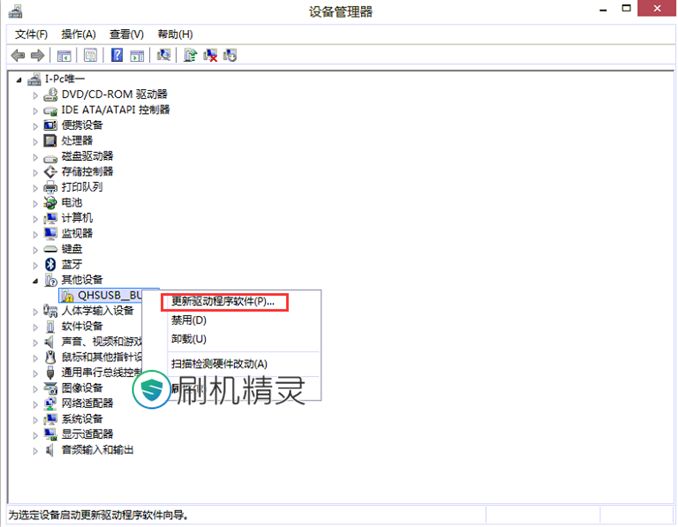This screenshot has width=678, height=527.
Task: Expand the 计算机 node
Action: (x=35, y=219)
